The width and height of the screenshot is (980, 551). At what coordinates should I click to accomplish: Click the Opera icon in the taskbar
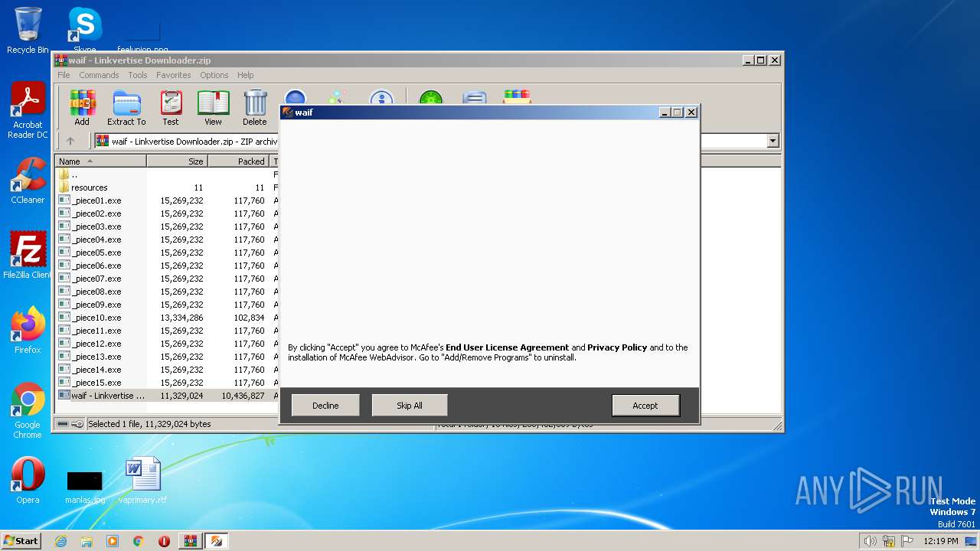(164, 541)
